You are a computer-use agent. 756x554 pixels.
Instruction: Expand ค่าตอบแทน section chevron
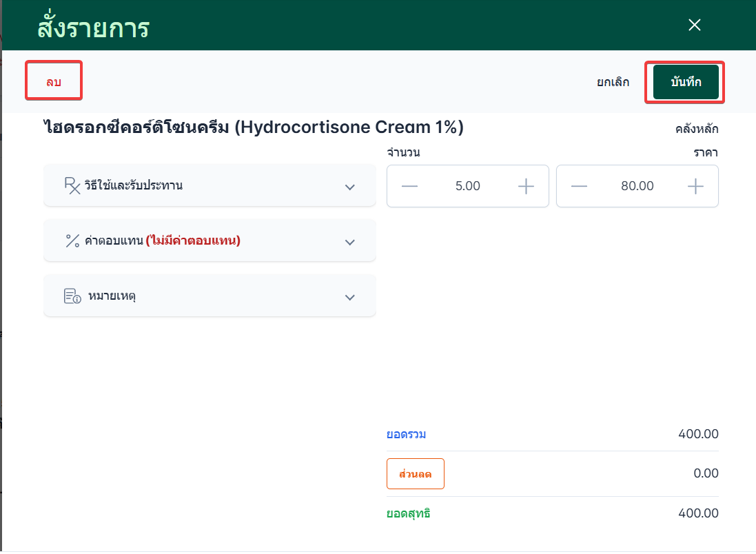coord(350,242)
